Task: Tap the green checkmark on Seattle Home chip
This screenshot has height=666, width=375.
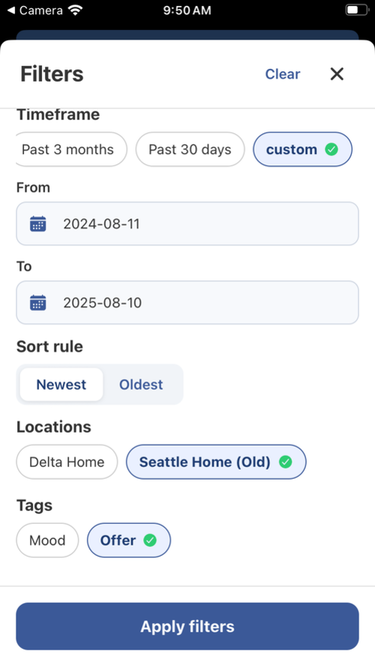Action: click(x=285, y=462)
